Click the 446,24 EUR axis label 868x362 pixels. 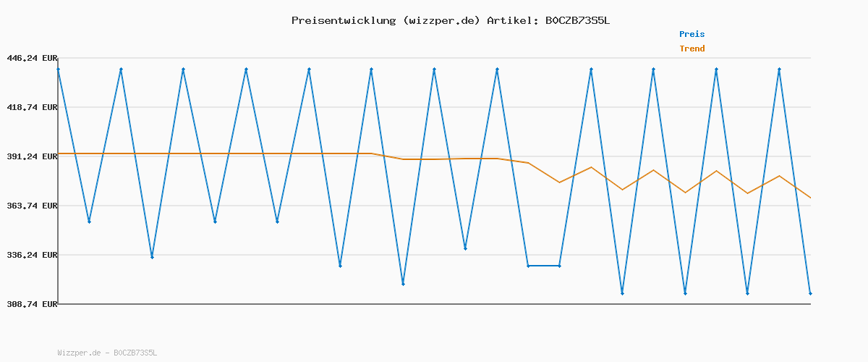[x=33, y=58]
